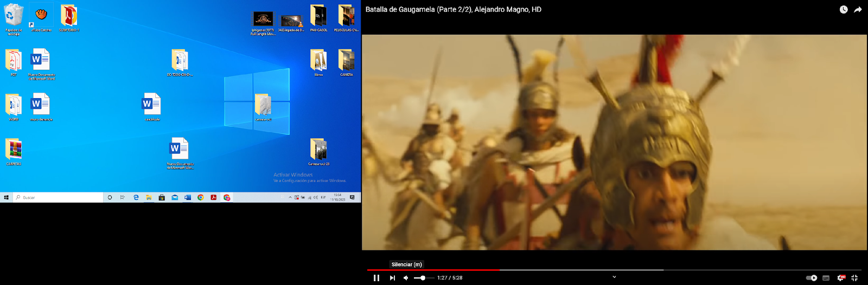Toggle the autoplay switch in the player
The height and width of the screenshot is (285, 868).
pos(812,278)
